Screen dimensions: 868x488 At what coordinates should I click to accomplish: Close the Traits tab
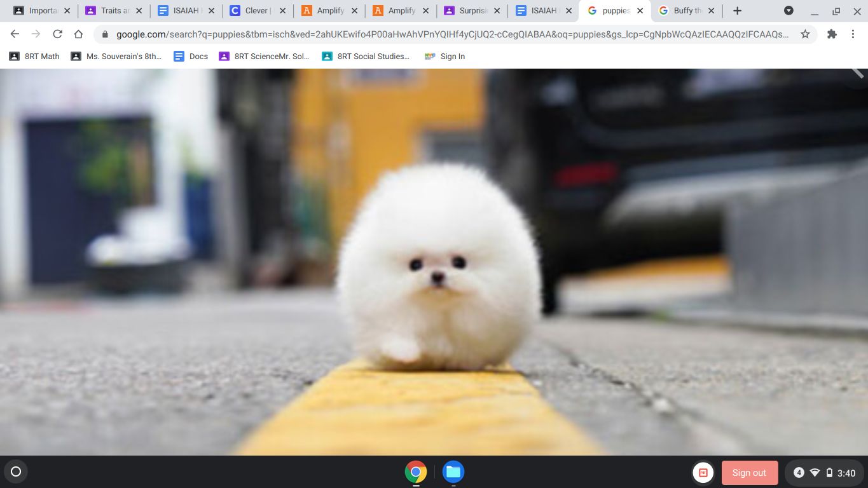click(139, 11)
